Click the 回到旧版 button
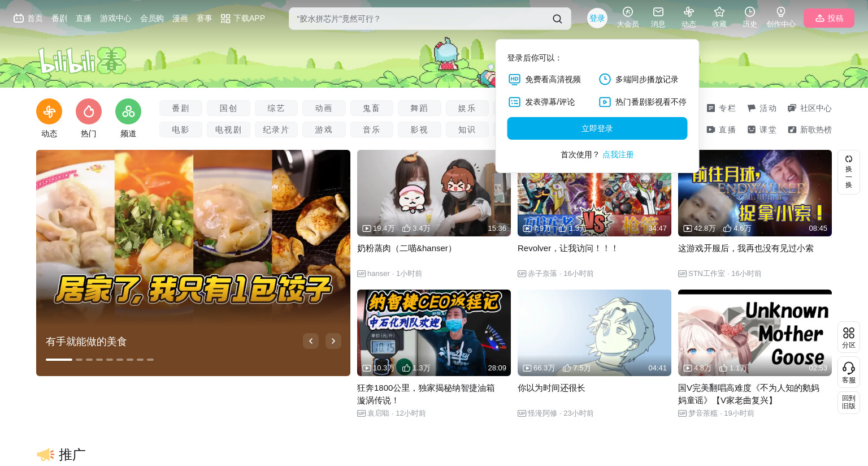This screenshot has height=466, width=868. coord(848,402)
